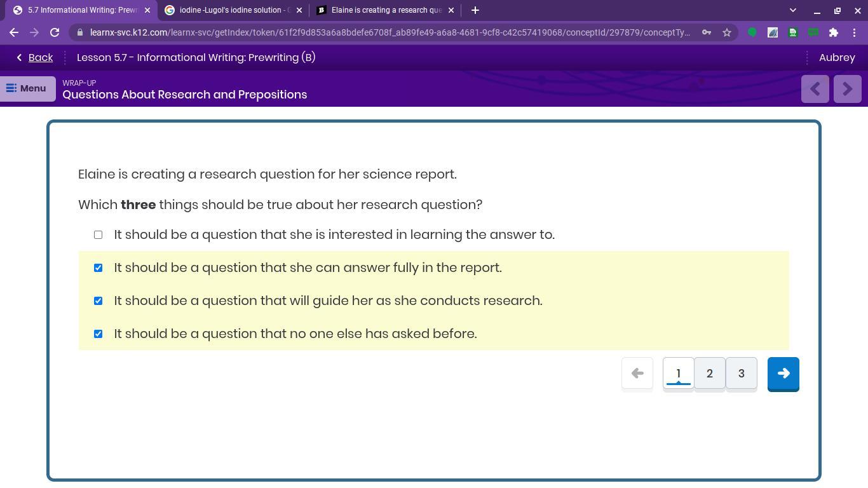Bookmark this page with the star icon
The width and height of the screenshot is (868, 488).
click(x=727, y=32)
